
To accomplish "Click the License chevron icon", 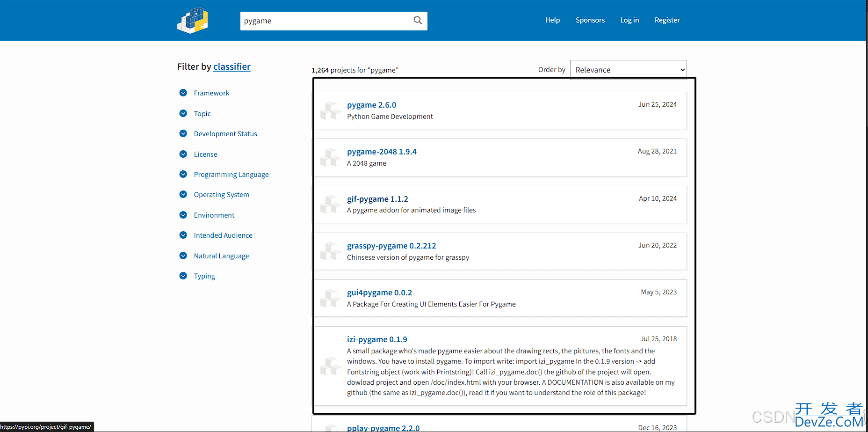I will pyautogui.click(x=183, y=154).
